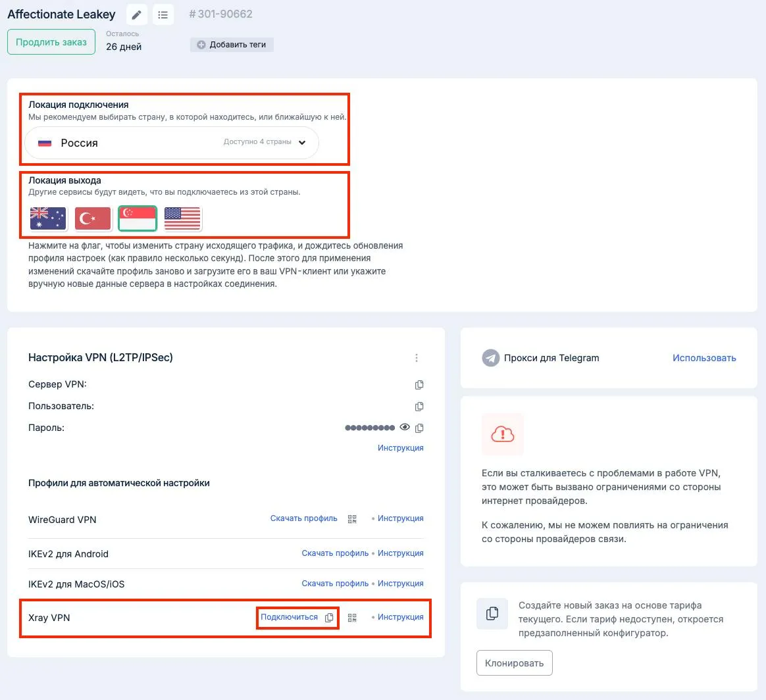Copy the VPN server address

point(419,385)
